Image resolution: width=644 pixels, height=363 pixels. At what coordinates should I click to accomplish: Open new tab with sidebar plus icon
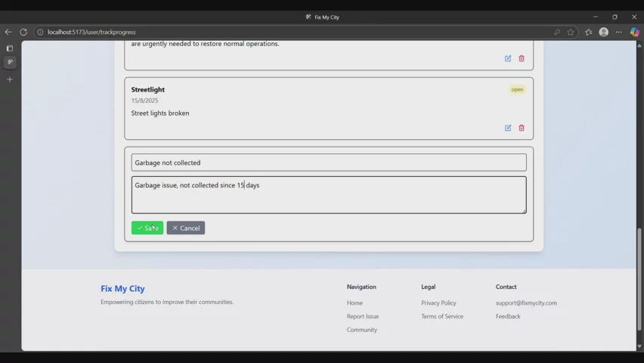pyautogui.click(x=10, y=79)
